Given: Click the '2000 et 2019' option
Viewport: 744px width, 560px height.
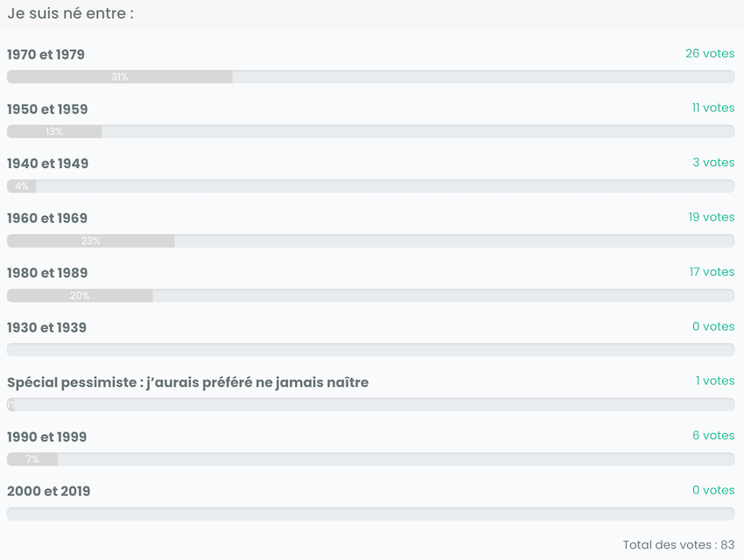Looking at the screenshot, I should pos(48,491).
